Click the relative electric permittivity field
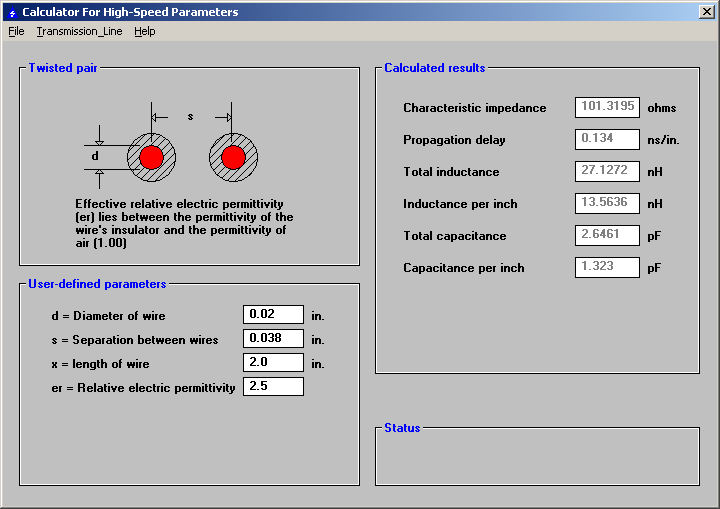 coord(273,387)
